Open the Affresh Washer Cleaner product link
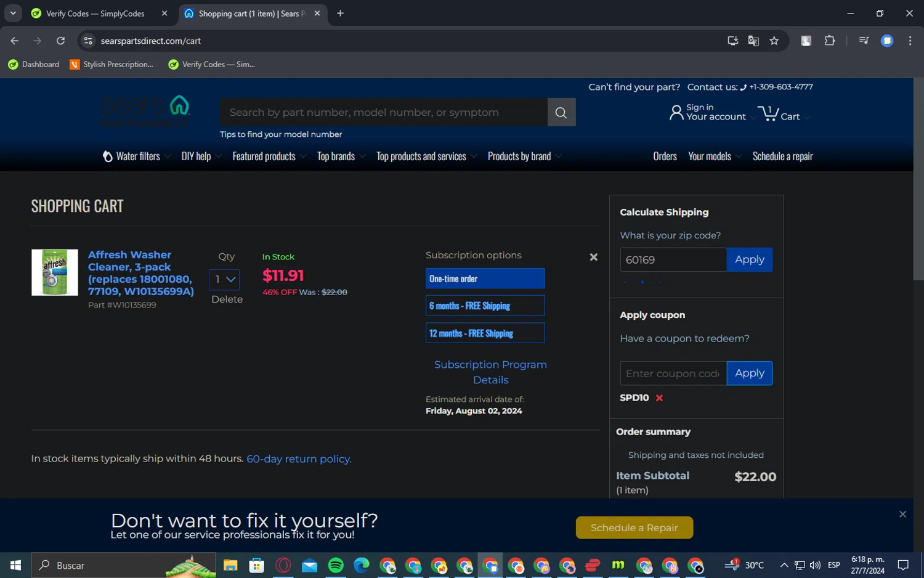This screenshot has width=924, height=578. (141, 273)
